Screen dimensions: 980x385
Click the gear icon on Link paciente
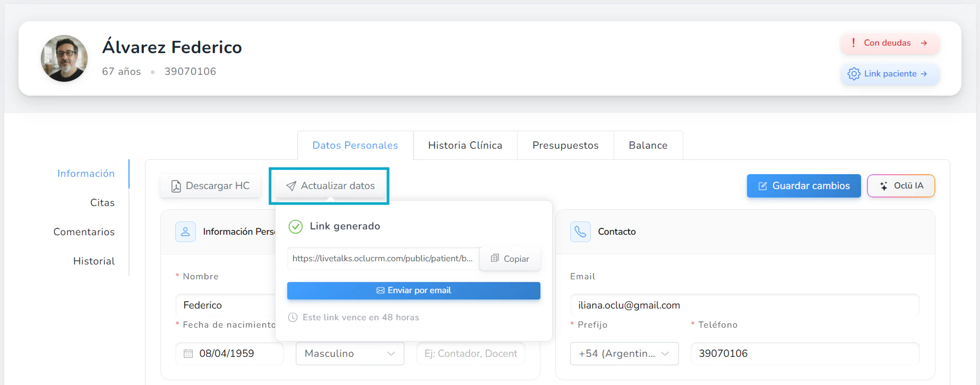pos(854,74)
